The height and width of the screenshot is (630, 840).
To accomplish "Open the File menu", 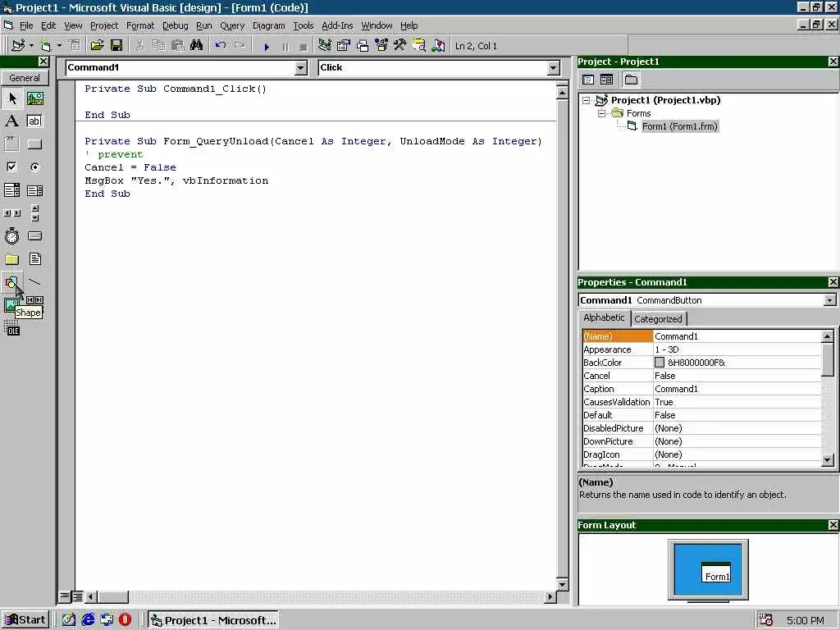I will point(25,25).
